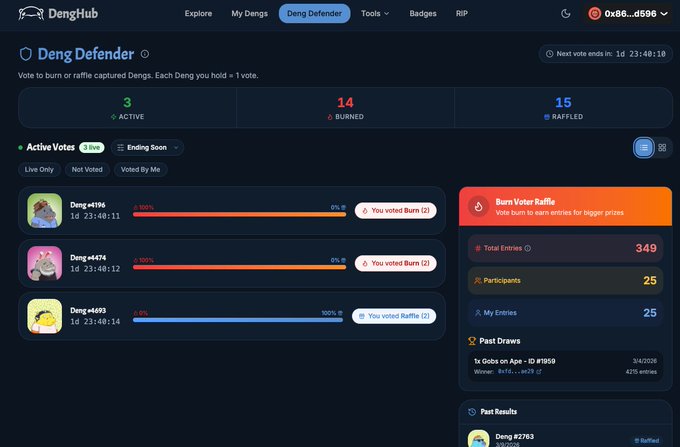The image size is (680, 447).
Task: Click the flame icon beside BURNED stat
Action: click(330, 117)
